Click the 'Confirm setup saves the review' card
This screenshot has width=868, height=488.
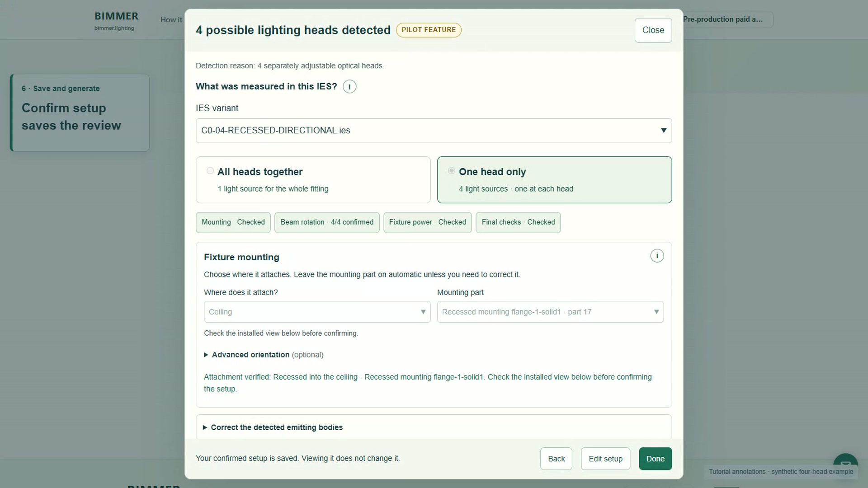[80, 113]
